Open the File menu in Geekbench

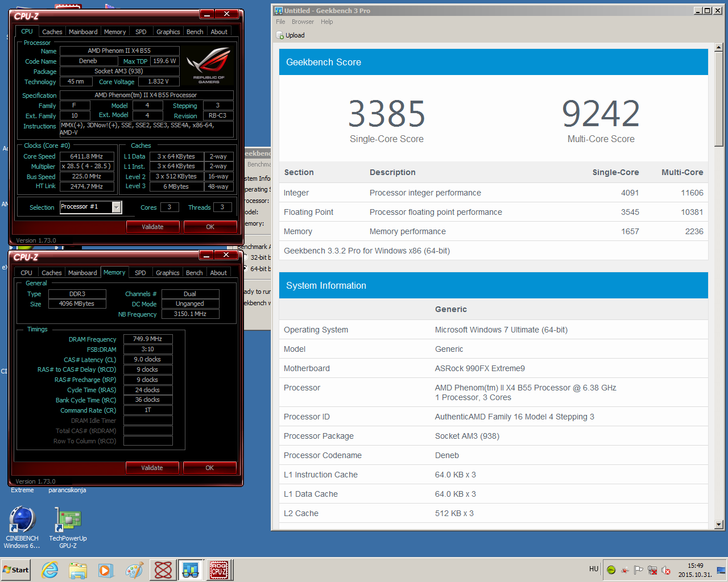coord(280,22)
